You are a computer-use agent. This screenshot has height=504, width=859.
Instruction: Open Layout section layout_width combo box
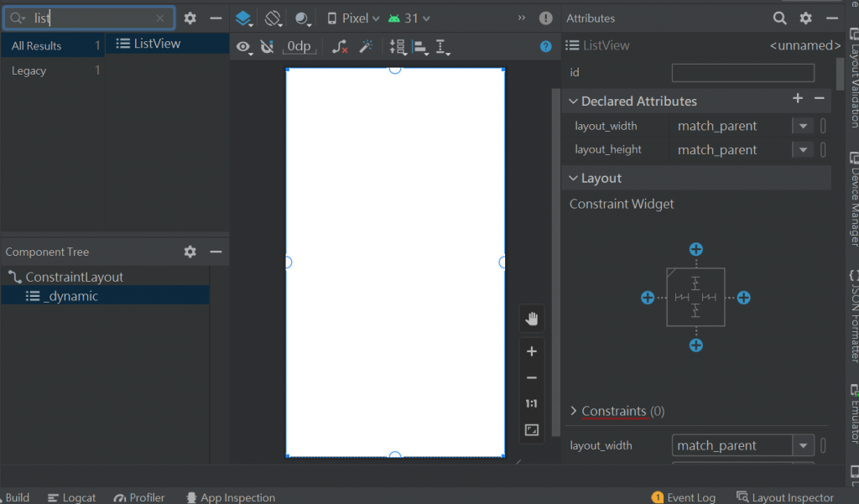point(743,445)
